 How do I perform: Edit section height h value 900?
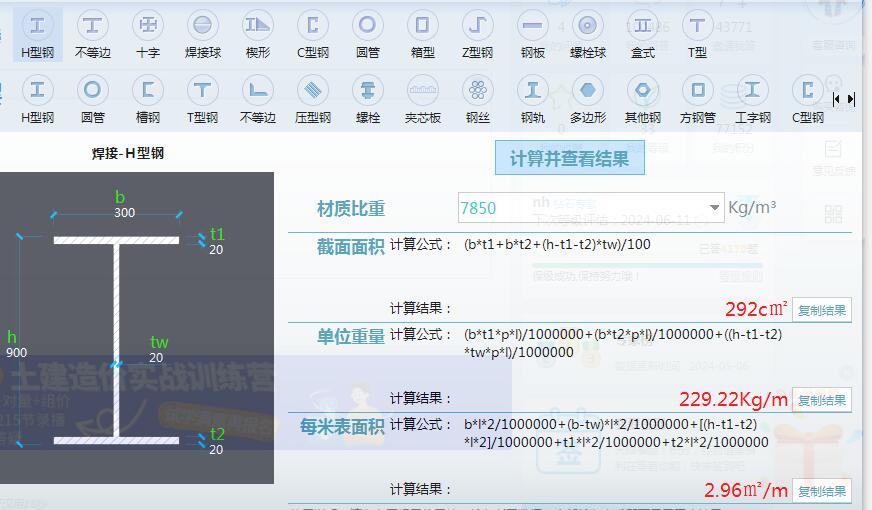tap(16, 352)
